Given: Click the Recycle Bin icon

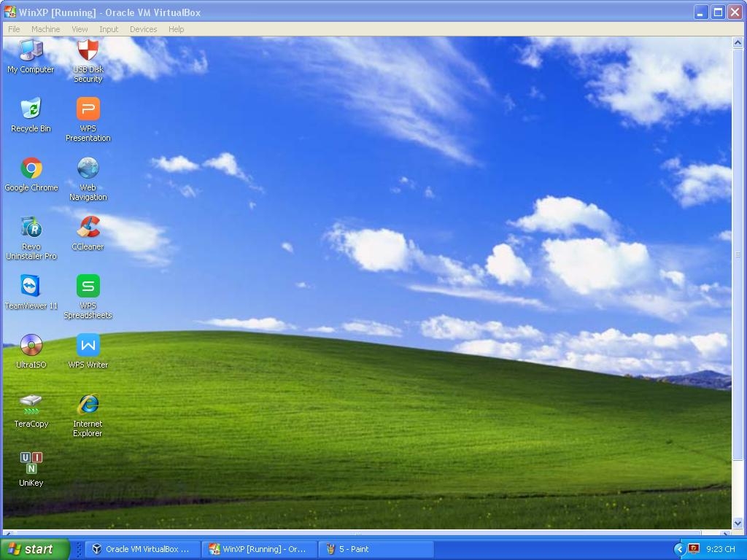Looking at the screenshot, I should coord(31,109).
